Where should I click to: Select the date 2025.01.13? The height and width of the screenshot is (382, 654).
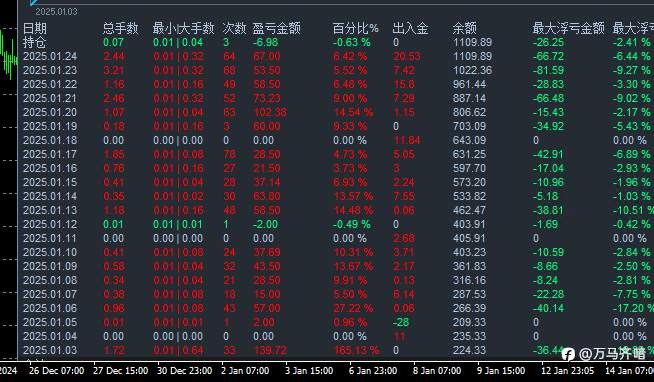[x=50, y=210]
